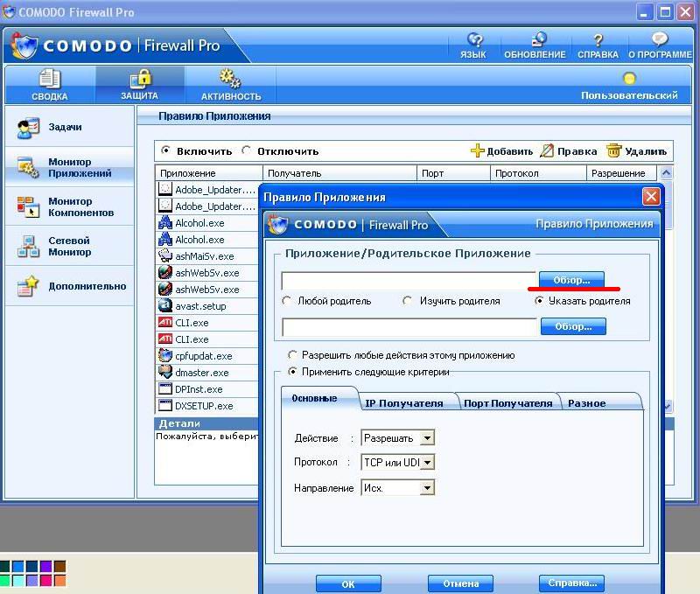Click the Удалить trash icon

click(x=614, y=150)
